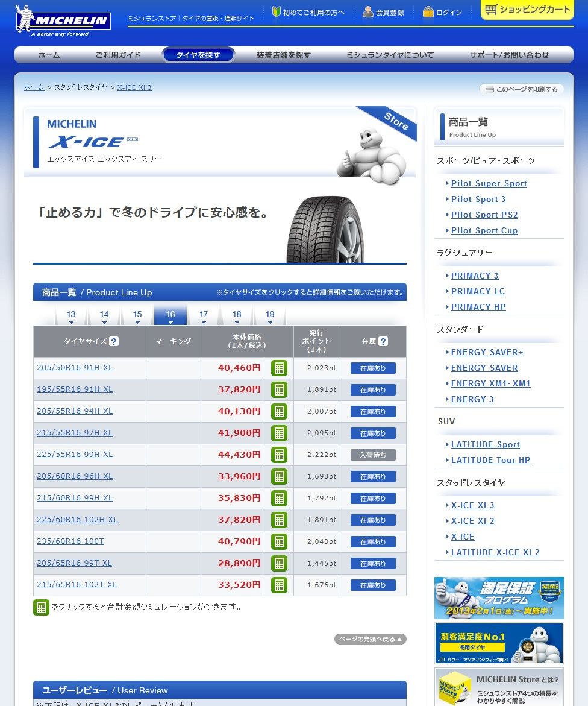Switch to the タイヤを探す navigation tab

(x=198, y=54)
